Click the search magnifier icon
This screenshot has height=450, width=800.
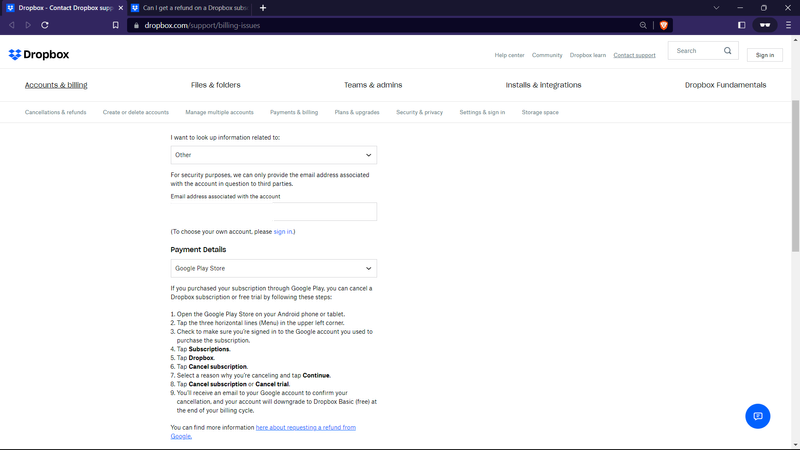click(x=727, y=51)
